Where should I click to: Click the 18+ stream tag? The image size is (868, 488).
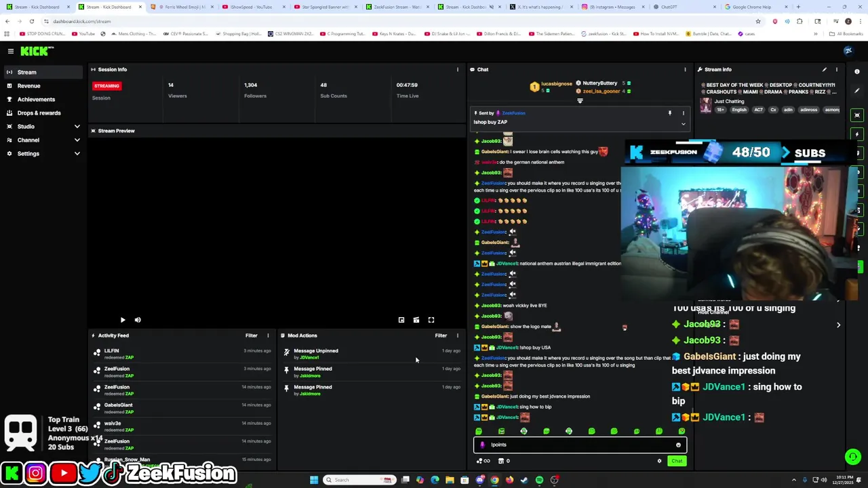click(722, 110)
